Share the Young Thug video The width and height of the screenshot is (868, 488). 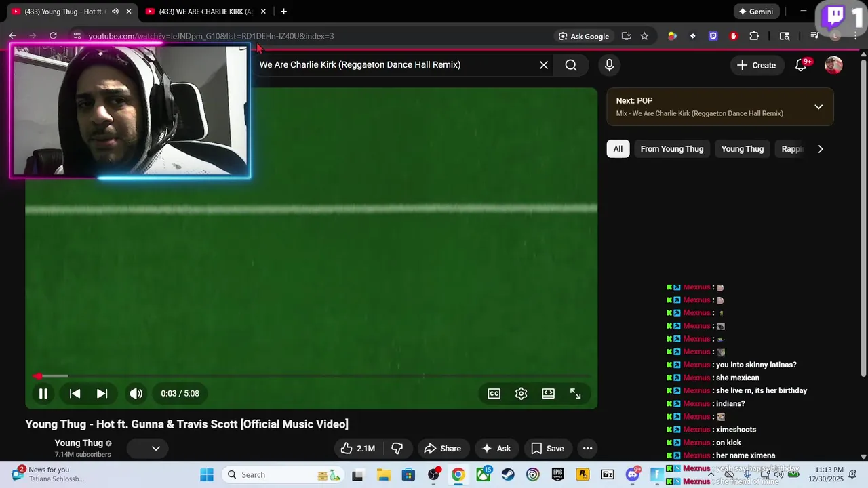click(442, 448)
